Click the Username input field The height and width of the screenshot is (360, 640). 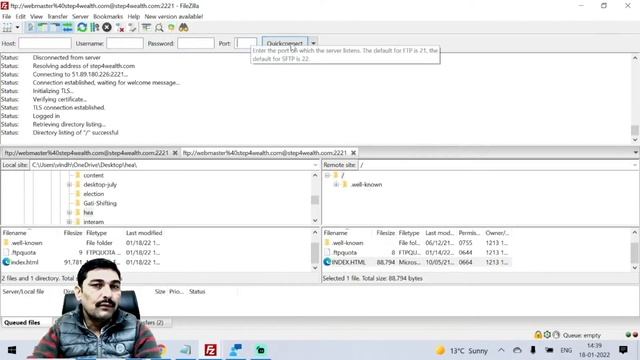tap(125, 43)
